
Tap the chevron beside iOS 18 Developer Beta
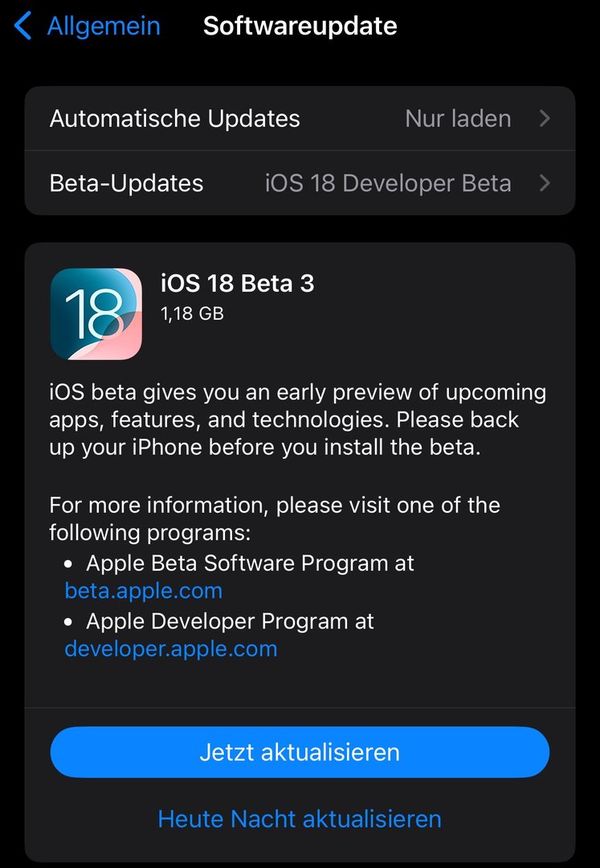click(545, 183)
